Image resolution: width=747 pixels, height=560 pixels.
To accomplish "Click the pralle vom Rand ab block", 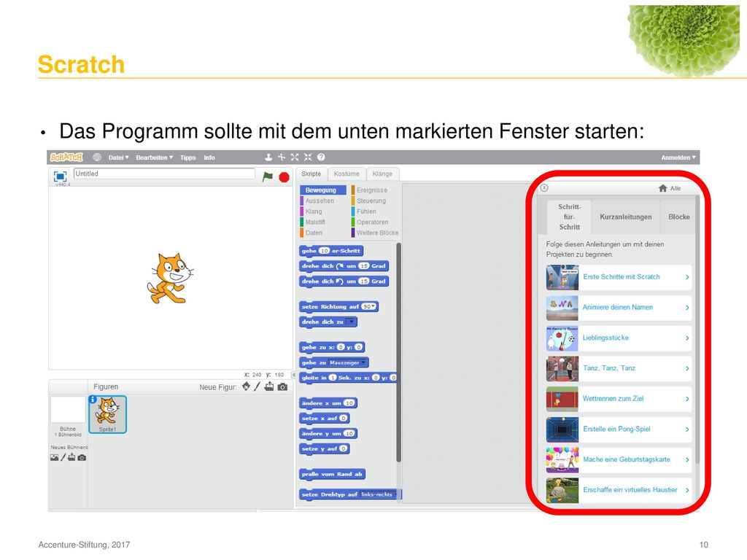I will tap(332, 474).
